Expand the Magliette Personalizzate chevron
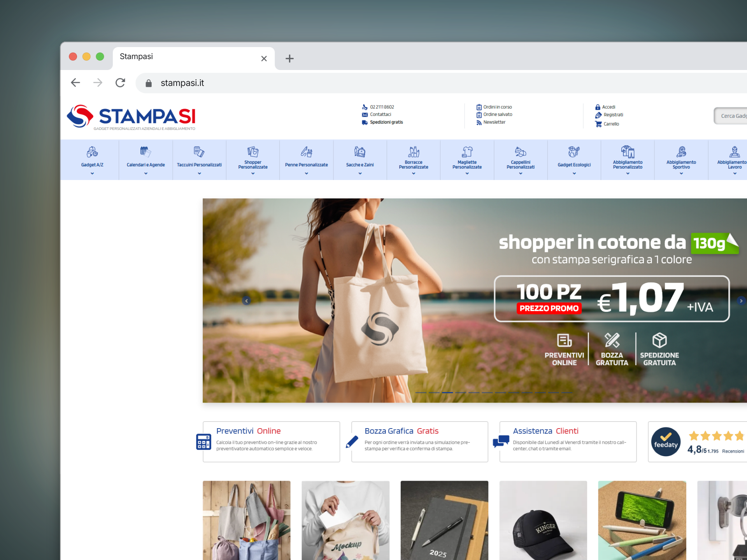The image size is (747, 560). pyautogui.click(x=467, y=173)
